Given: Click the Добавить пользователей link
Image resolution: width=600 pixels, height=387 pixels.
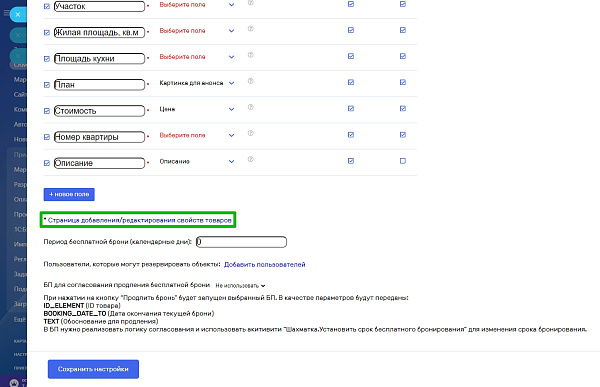Looking at the screenshot, I should point(264,265).
